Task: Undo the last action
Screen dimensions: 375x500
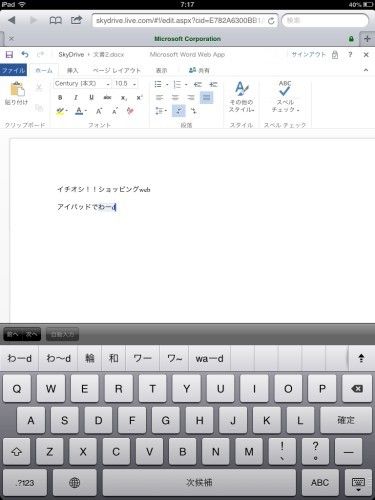Action: click(25, 54)
